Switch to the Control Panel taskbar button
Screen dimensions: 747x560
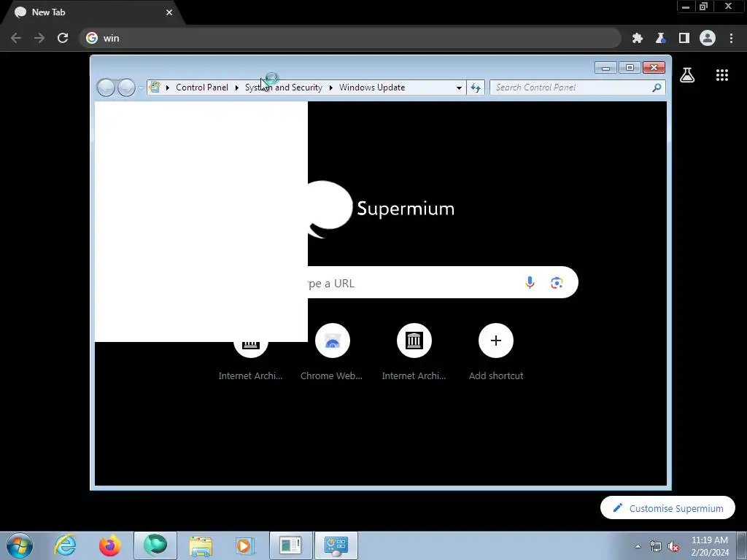coord(336,545)
